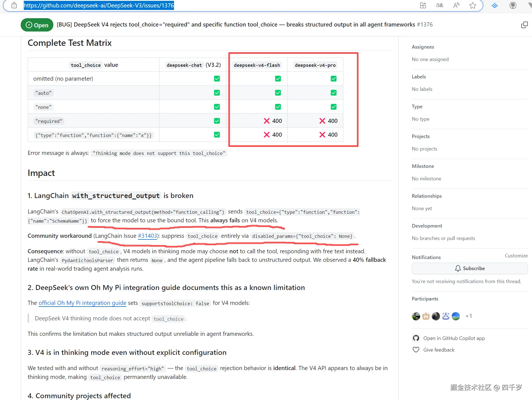Screen dimensions: 532x401
Task: Open the official Oh My Pi integration guide
Action: [82, 303]
